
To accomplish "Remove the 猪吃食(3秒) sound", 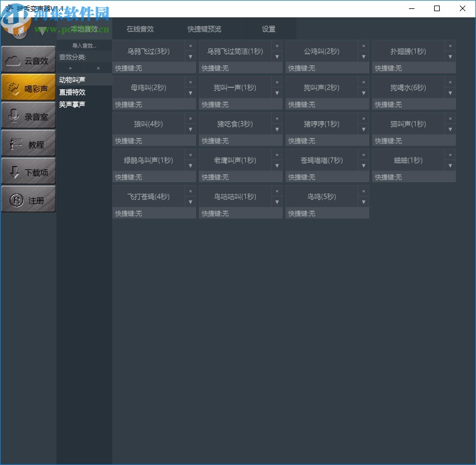I will tap(277, 118).
